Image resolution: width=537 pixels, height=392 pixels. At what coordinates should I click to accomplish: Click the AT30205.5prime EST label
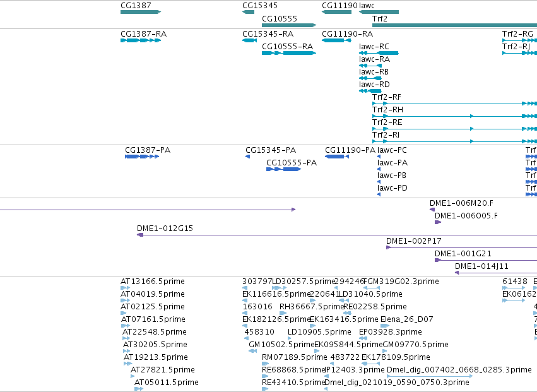tap(155, 345)
